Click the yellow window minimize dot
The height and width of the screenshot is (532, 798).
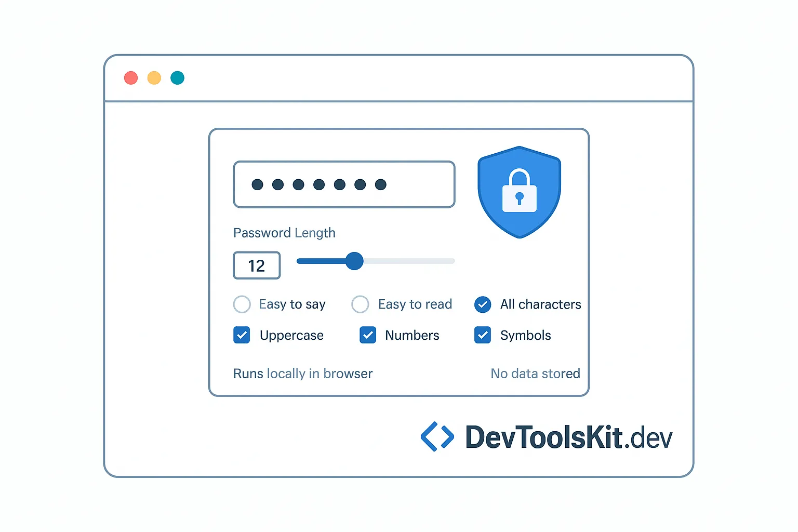(x=154, y=78)
